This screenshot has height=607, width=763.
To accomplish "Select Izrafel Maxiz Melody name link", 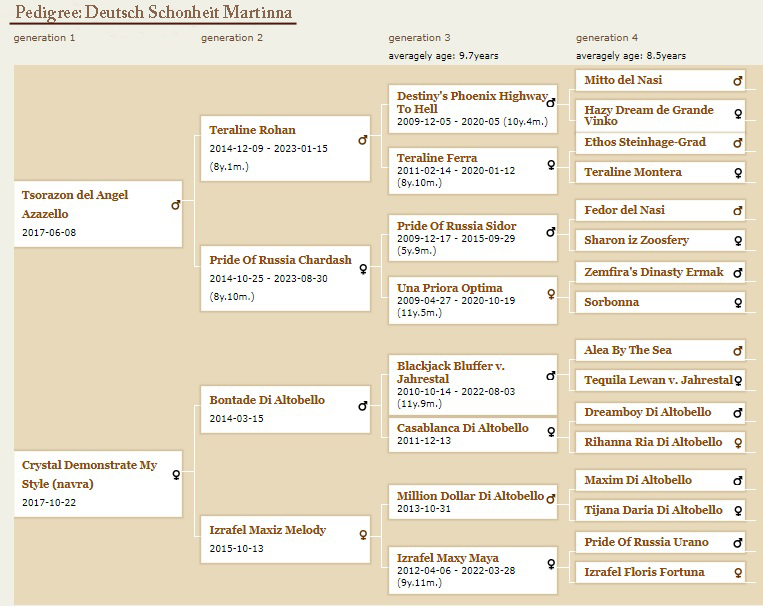I will point(267,530).
